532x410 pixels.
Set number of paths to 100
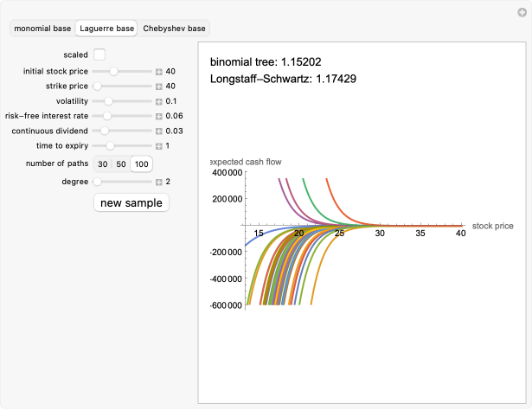[x=141, y=164]
